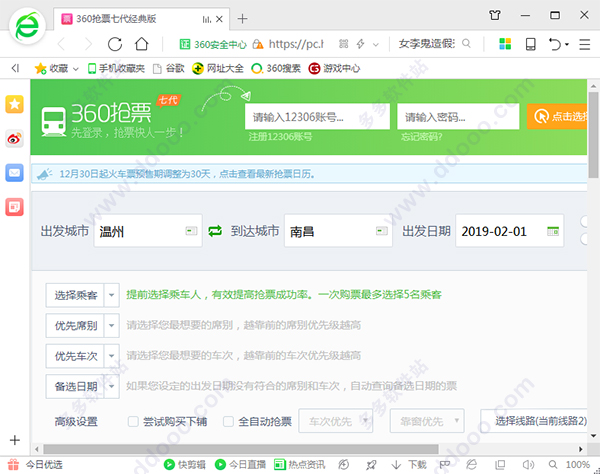
Task: Open 今日优选 gift icon in status bar
Action: tap(13, 464)
